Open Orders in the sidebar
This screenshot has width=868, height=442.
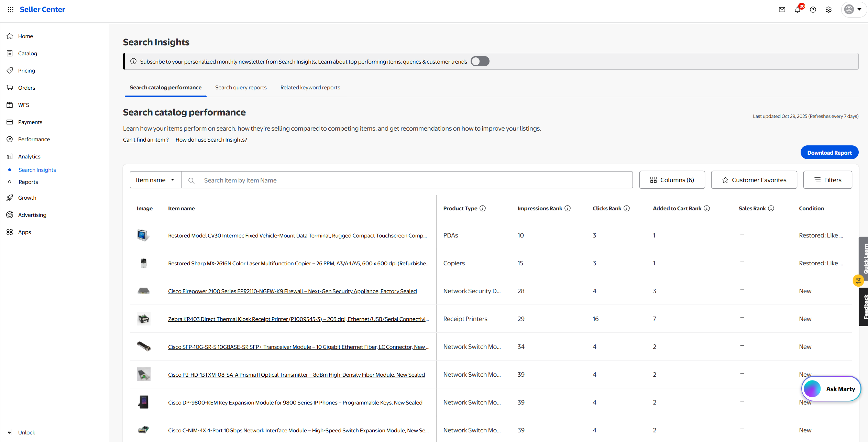26,88
